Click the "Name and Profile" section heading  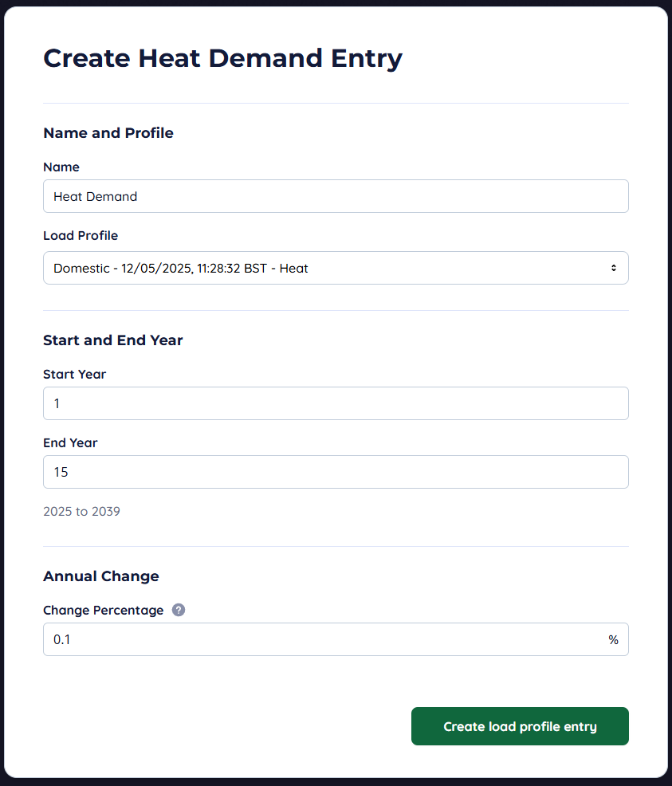(x=108, y=132)
